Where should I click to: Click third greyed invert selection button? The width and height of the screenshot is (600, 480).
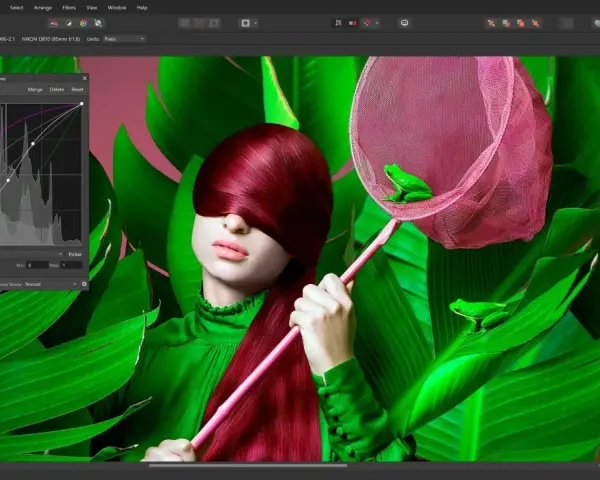(x=214, y=23)
